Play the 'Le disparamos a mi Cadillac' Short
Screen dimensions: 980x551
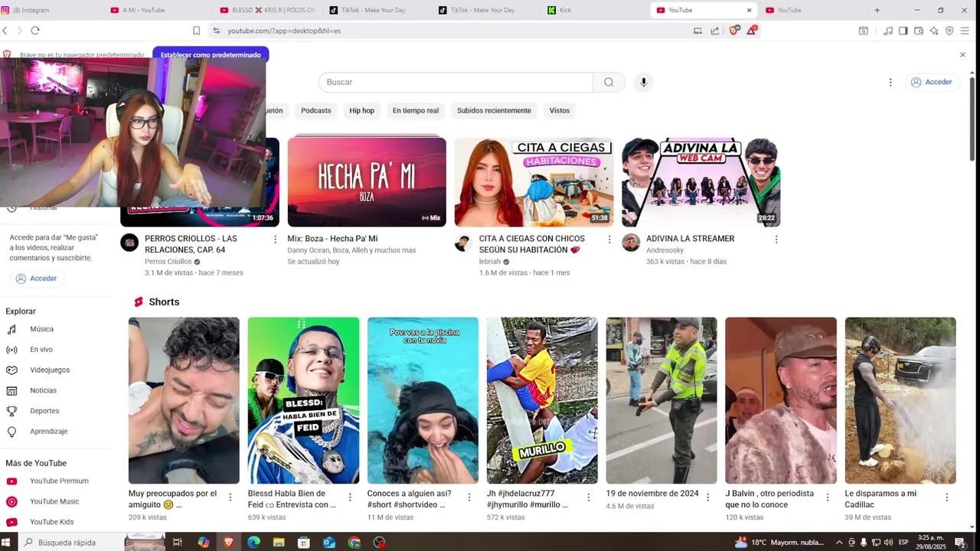(900, 400)
